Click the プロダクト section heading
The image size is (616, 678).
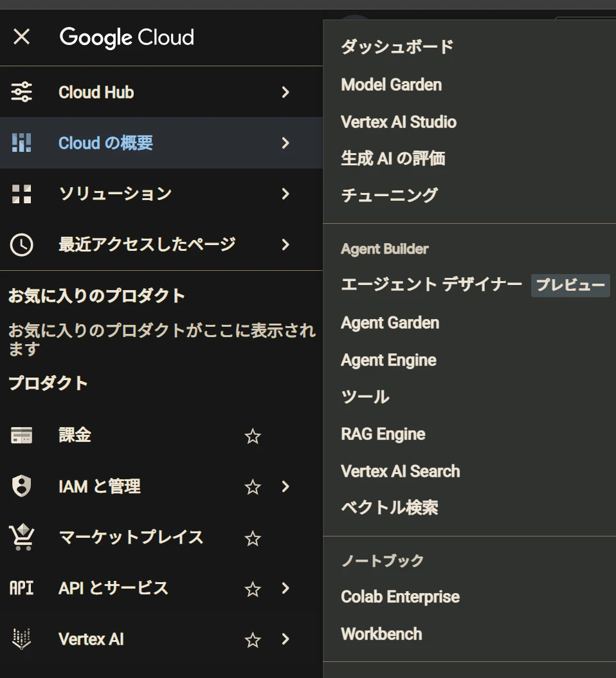48,383
